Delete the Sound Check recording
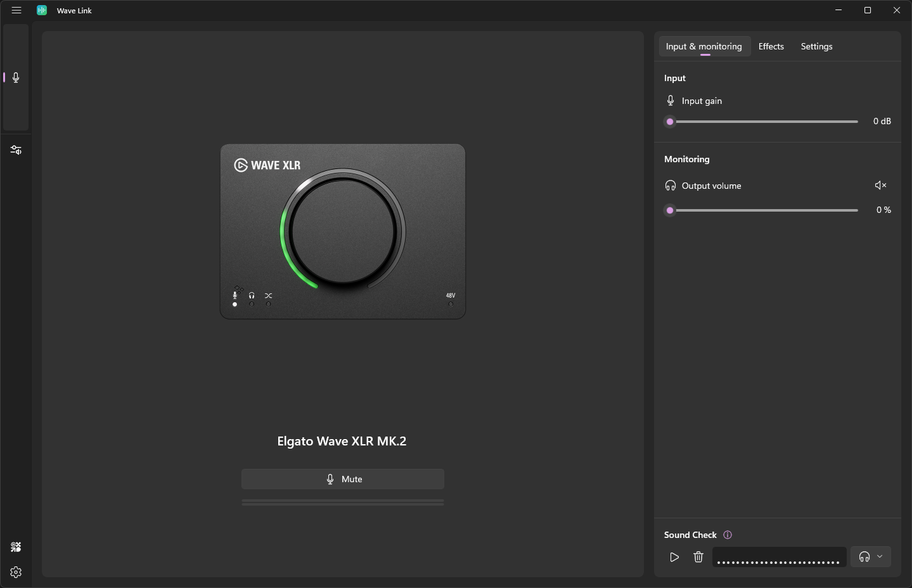The width and height of the screenshot is (912, 588). 698,557
